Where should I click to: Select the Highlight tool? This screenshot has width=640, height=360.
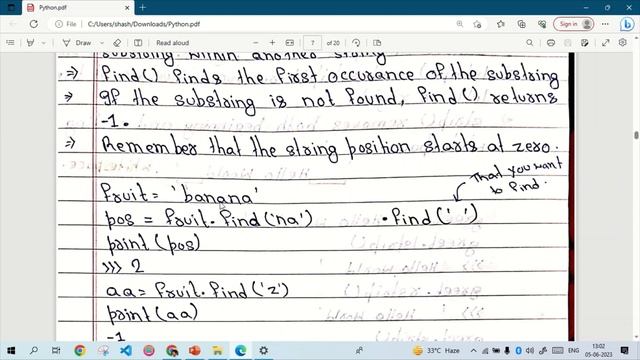point(30,42)
